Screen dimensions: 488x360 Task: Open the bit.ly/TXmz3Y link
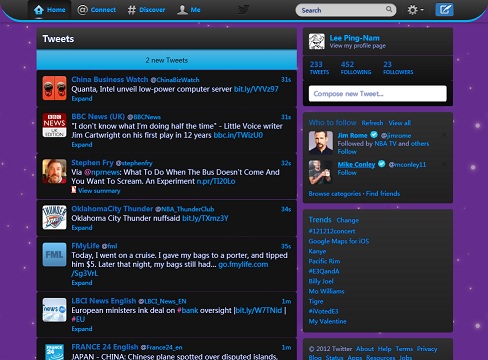click(x=205, y=218)
